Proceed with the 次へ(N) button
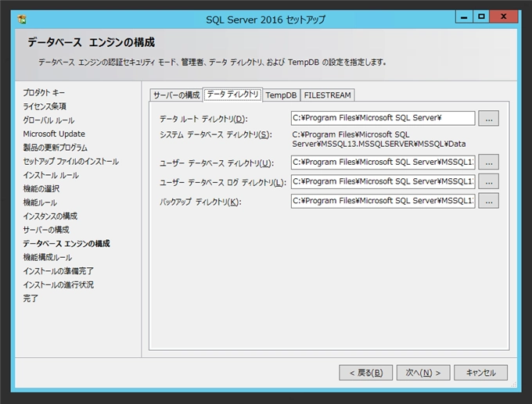This screenshot has height=404, width=532. [423, 373]
